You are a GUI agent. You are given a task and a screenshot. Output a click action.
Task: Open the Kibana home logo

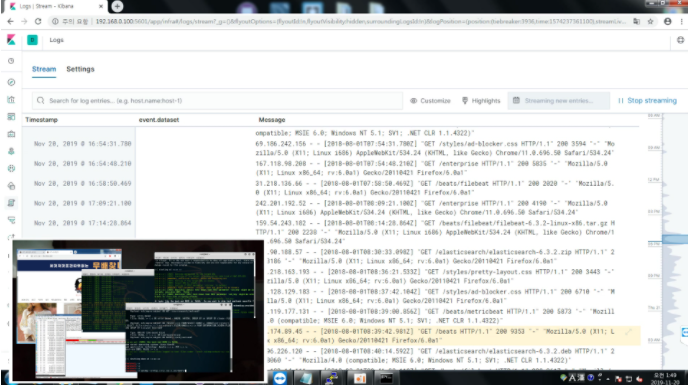coord(11,40)
